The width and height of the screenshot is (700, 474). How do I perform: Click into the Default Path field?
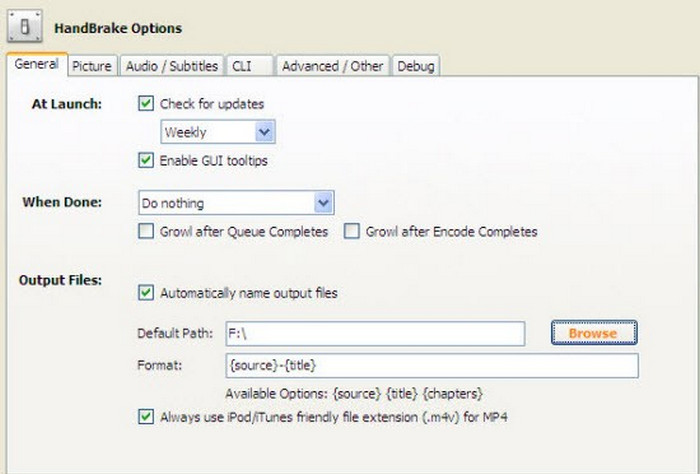click(375, 333)
